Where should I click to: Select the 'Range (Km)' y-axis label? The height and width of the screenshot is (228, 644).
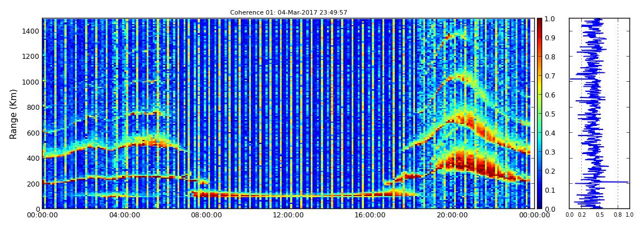click(13, 113)
